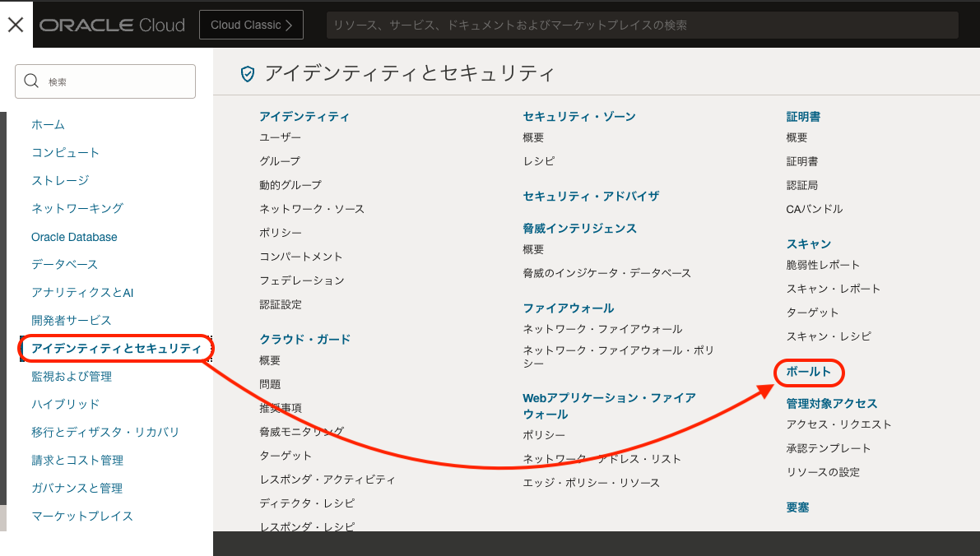Open ネットワーク・ファイアウォール link
Viewport: 980px width, 556px height.
603,328
